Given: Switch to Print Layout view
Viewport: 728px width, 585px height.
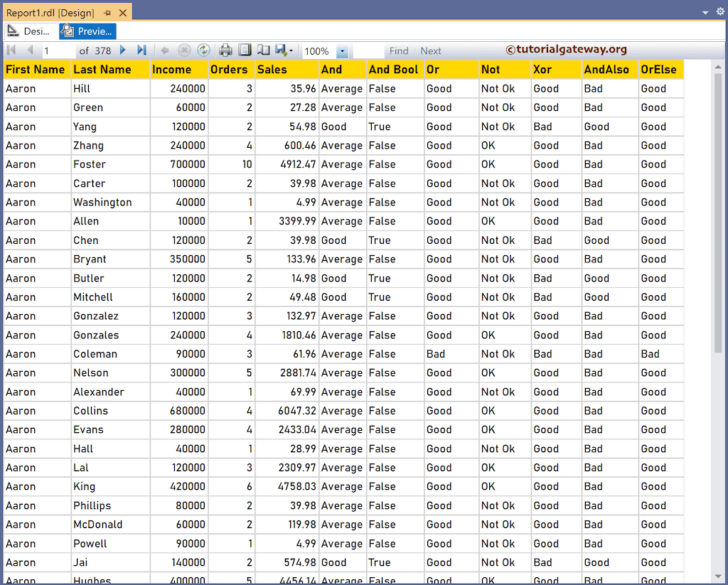Looking at the screenshot, I should [243, 50].
